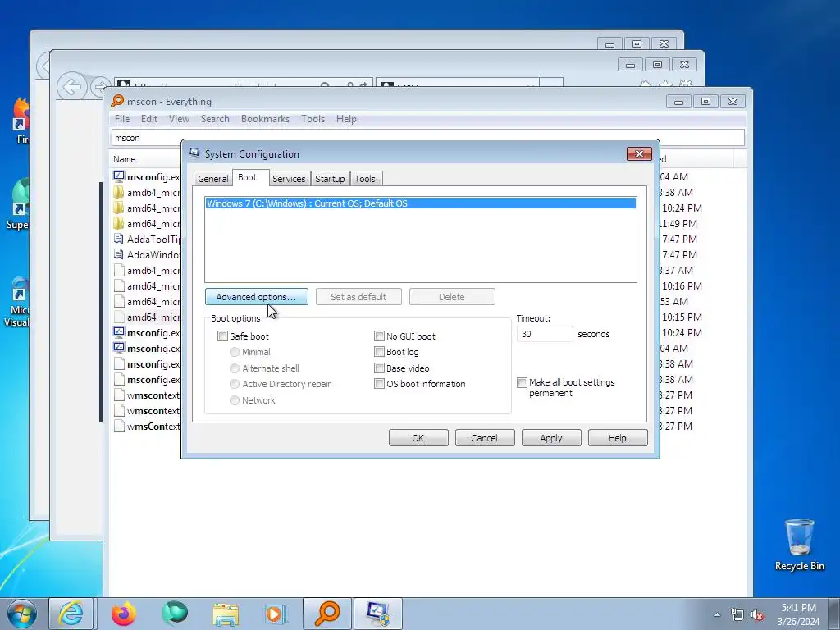The image size is (840, 630).
Task: Click the Advanced options button
Action: point(256,297)
